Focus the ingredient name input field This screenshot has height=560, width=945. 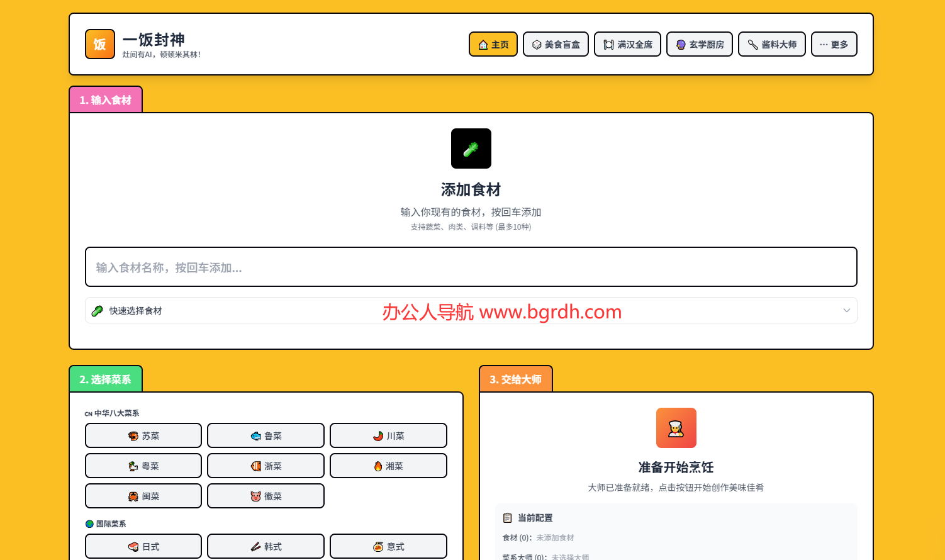click(x=471, y=267)
